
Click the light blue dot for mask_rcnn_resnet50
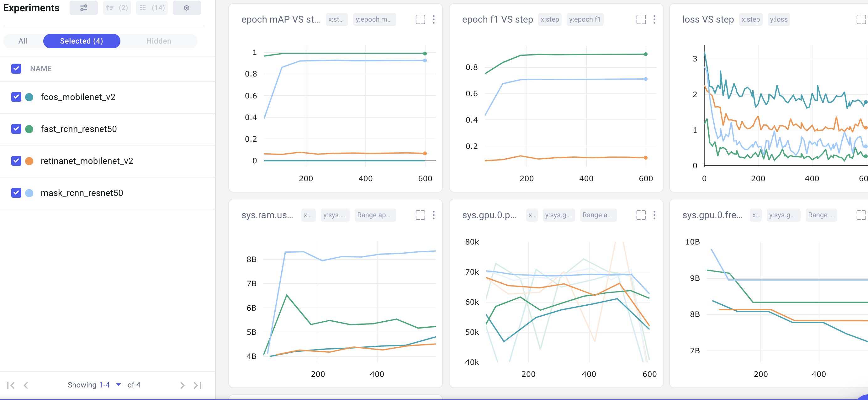tap(29, 193)
